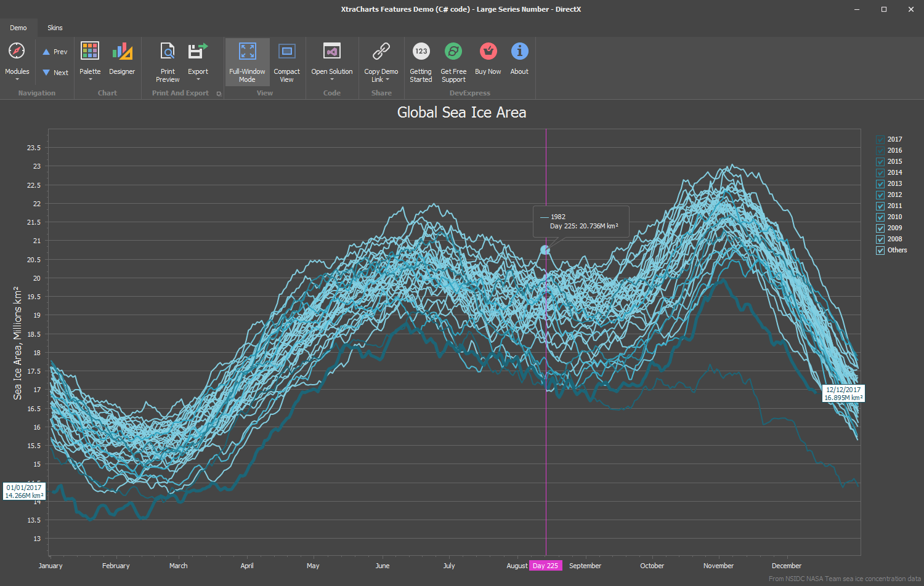The width and height of the screenshot is (924, 586).
Task: Switch to Compact View
Action: [286, 52]
